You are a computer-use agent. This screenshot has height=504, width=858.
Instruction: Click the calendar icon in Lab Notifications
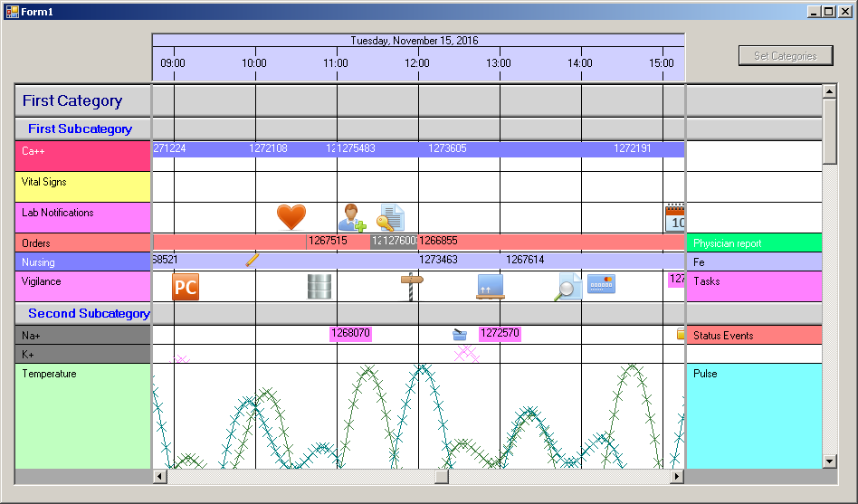[674, 217]
